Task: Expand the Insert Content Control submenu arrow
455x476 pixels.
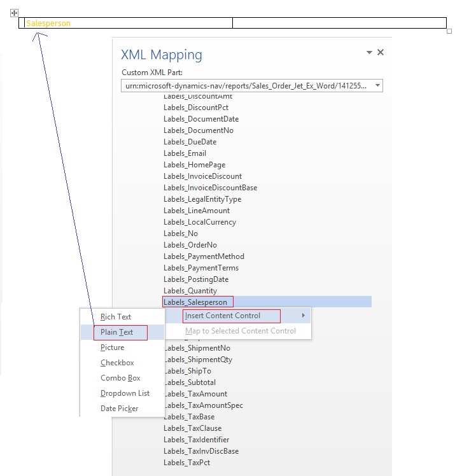Action: 303,316
